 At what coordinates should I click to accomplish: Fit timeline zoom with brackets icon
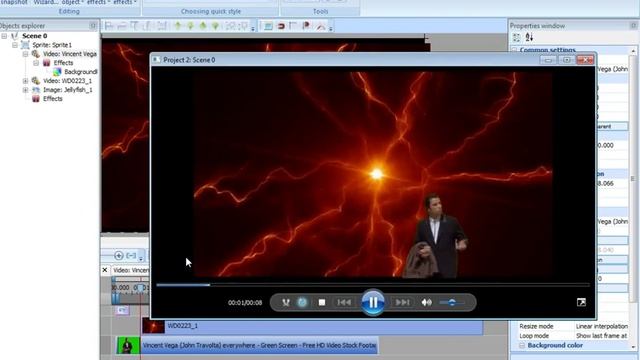click(x=131, y=256)
